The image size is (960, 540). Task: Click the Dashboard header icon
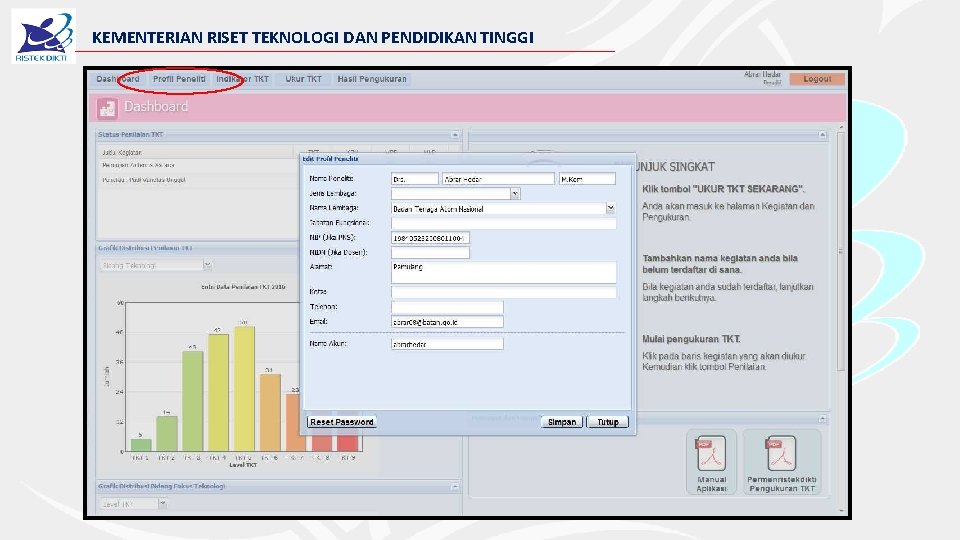coord(107,108)
